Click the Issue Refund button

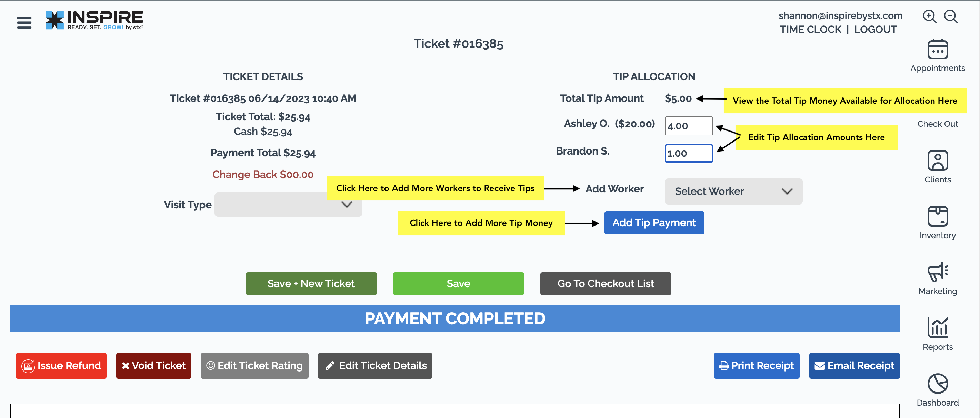point(61,366)
